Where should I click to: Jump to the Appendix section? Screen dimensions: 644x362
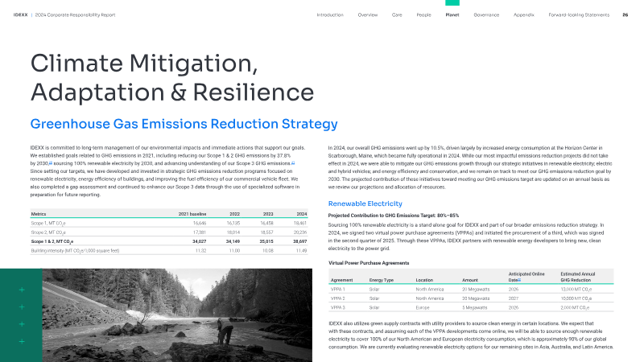click(523, 15)
